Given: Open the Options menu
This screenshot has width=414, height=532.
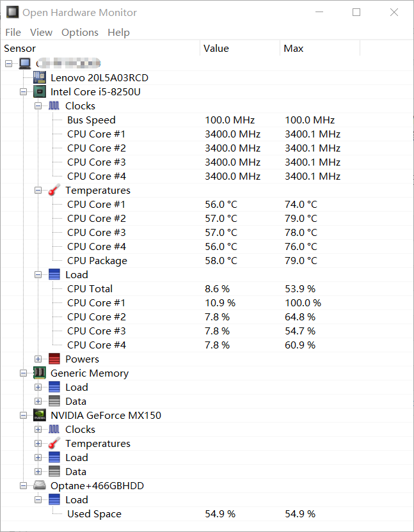Looking at the screenshot, I should 79,32.
